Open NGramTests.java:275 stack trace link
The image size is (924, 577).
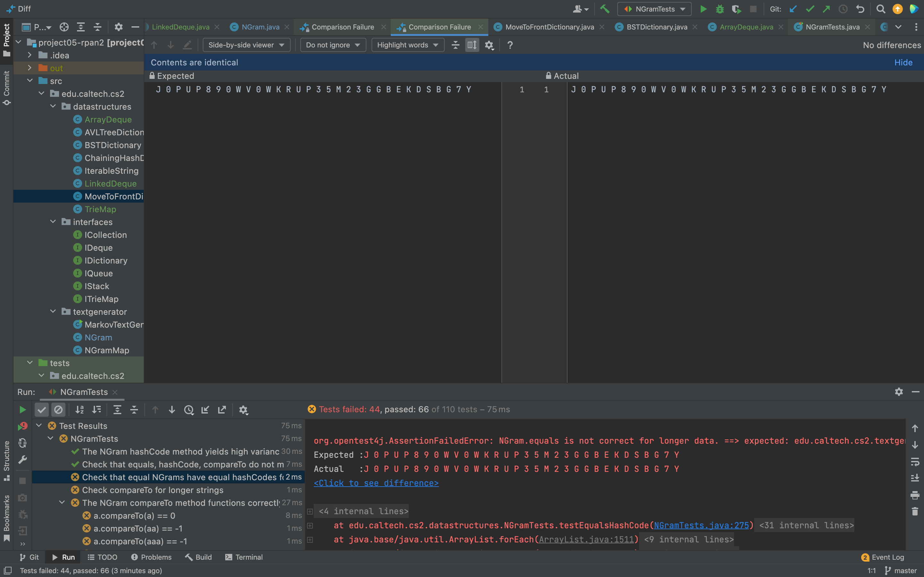tap(701, 525)
